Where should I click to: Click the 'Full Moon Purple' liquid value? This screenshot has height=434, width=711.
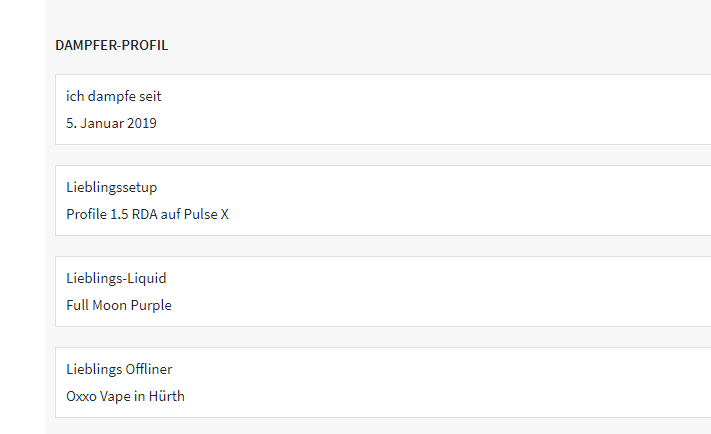(119, 305)
